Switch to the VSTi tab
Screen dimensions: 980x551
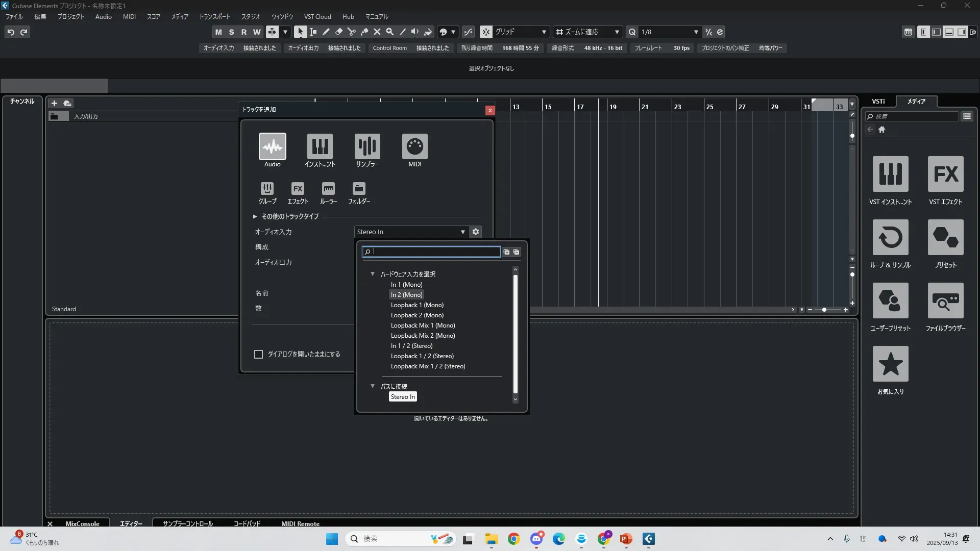point(878,101)
